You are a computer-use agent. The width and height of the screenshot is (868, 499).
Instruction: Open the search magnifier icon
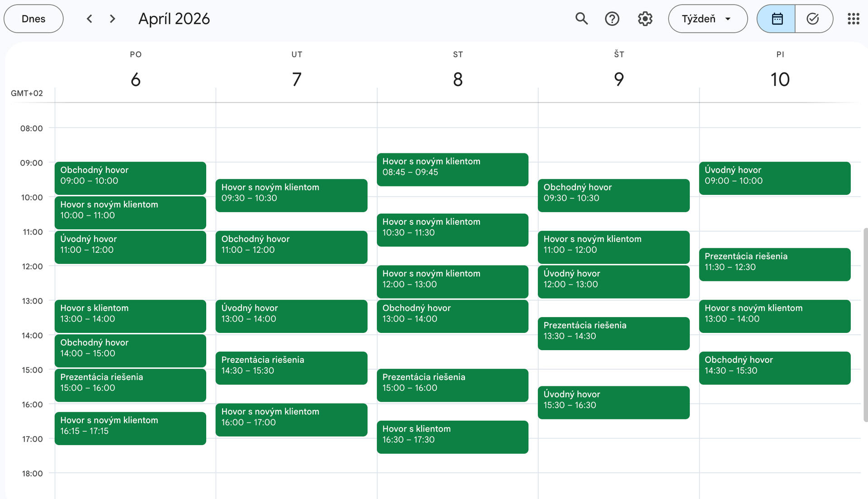click(x=581, y=19)
